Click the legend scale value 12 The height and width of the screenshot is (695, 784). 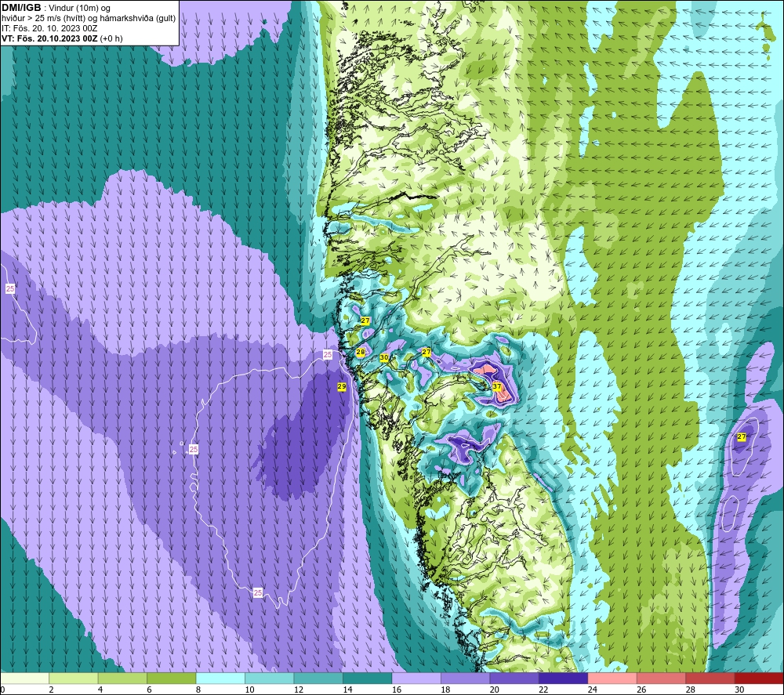pyautogui.click(x=299, y=690)
